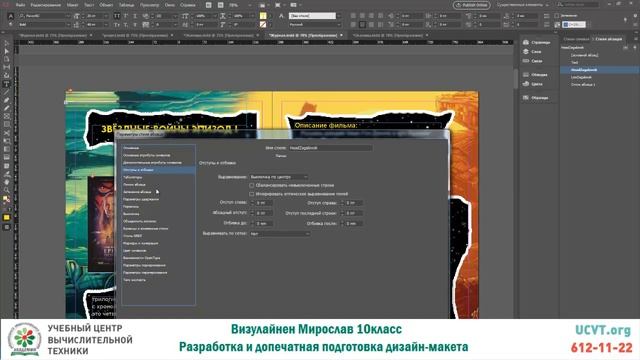Select HeadZagolovok paragraph style in panel
Screen dimensions: 640x360
click(599, 70)
